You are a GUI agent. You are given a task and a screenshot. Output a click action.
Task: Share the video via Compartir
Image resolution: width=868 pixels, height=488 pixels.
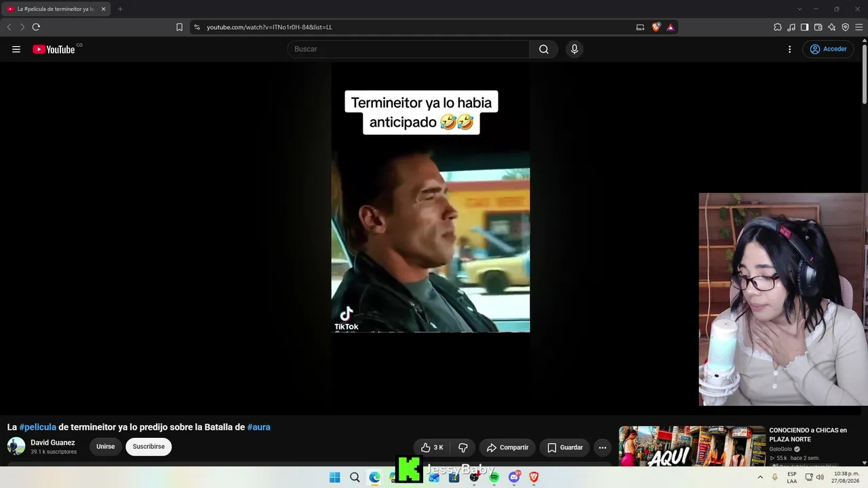(507, 447)
